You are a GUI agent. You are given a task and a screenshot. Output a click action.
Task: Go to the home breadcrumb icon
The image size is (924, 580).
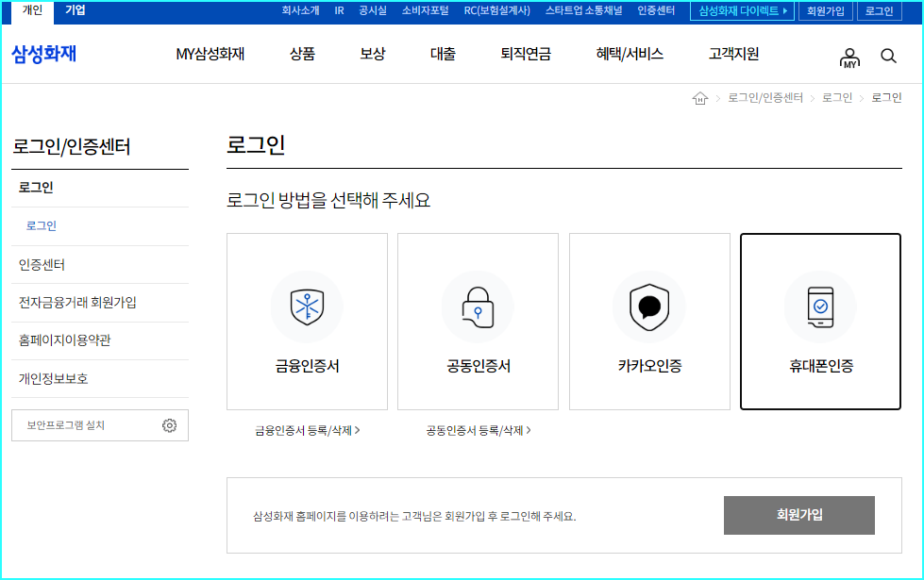coord(699,98)
